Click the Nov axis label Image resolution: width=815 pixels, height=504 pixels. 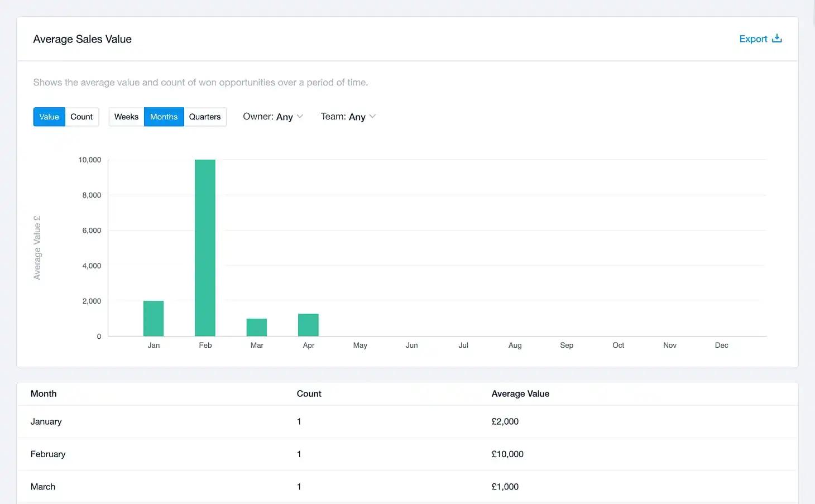point(670,345)
